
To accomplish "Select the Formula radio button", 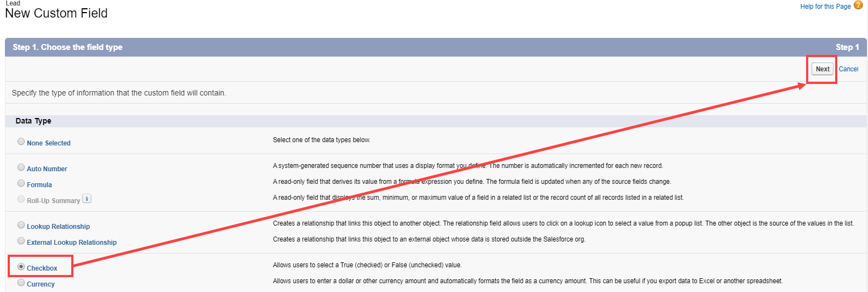I will 21,183.
